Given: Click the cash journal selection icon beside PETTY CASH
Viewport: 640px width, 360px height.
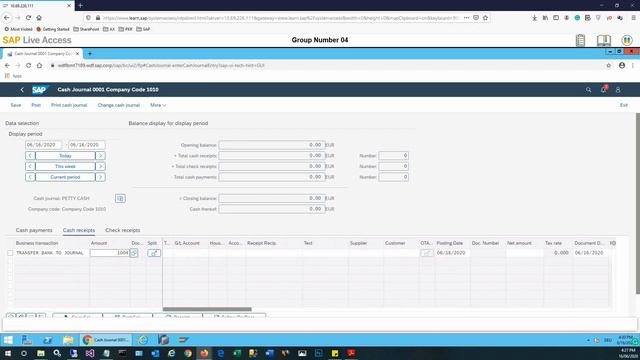Looking at the screenshot, I should [x=120, y=198].
